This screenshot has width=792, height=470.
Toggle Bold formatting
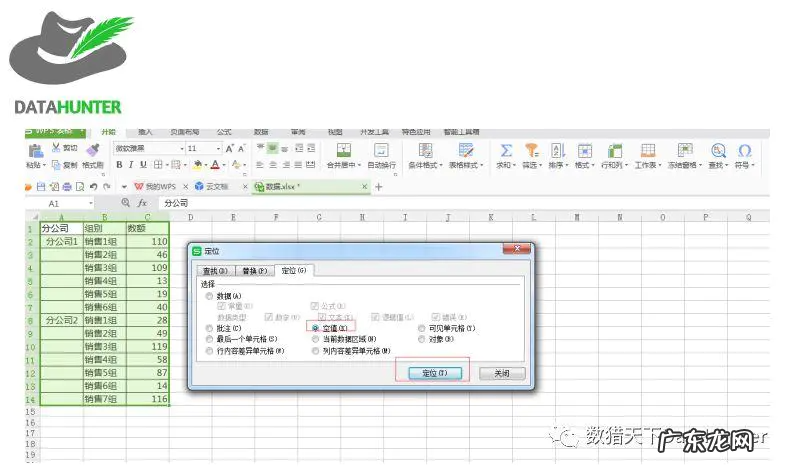(119, 165)
